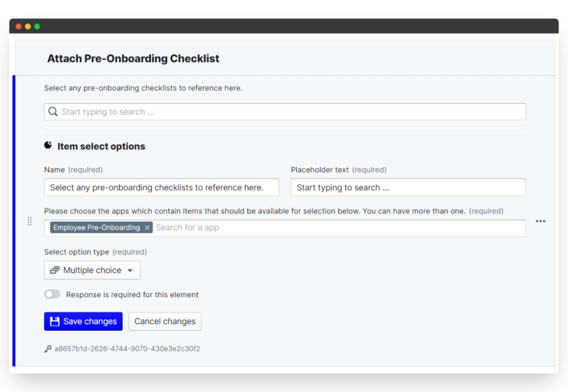Click the green maximize window button
The image size is (568, 392).
pos(37,27)
